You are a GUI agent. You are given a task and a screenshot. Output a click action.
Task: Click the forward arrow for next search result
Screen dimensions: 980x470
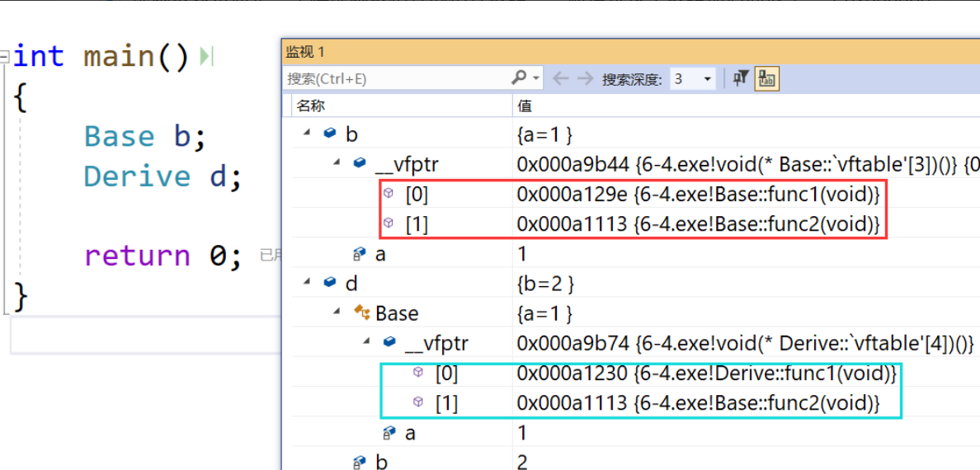point(585,79)
